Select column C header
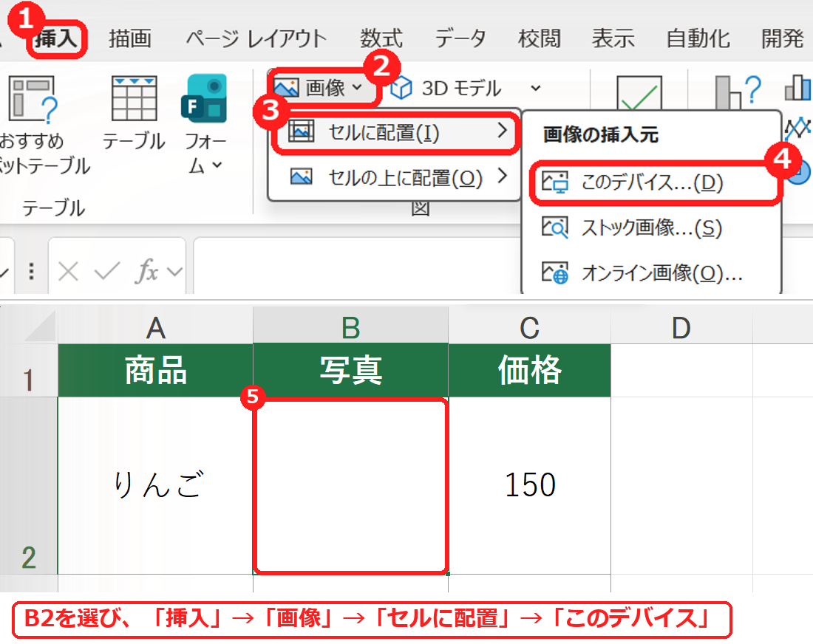 pos(529,326)
